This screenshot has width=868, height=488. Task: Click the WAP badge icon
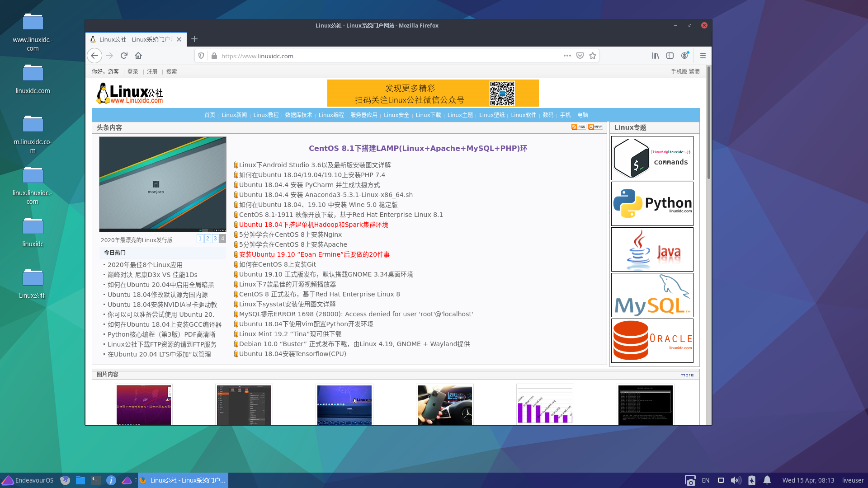tap(595, 127)
